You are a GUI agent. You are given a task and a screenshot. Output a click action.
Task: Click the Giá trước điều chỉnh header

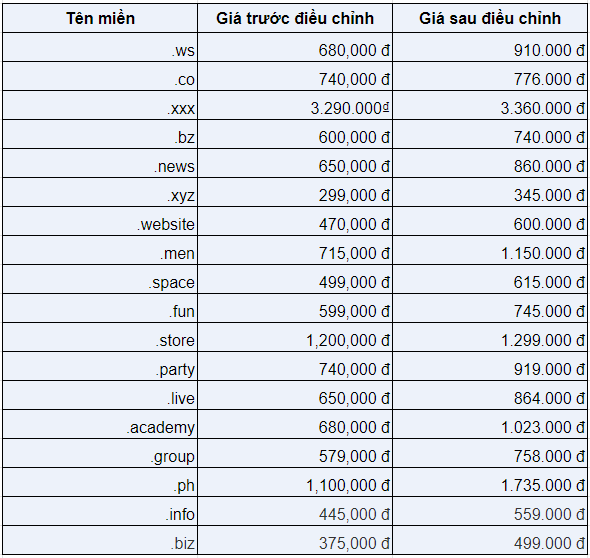(295, 18)
